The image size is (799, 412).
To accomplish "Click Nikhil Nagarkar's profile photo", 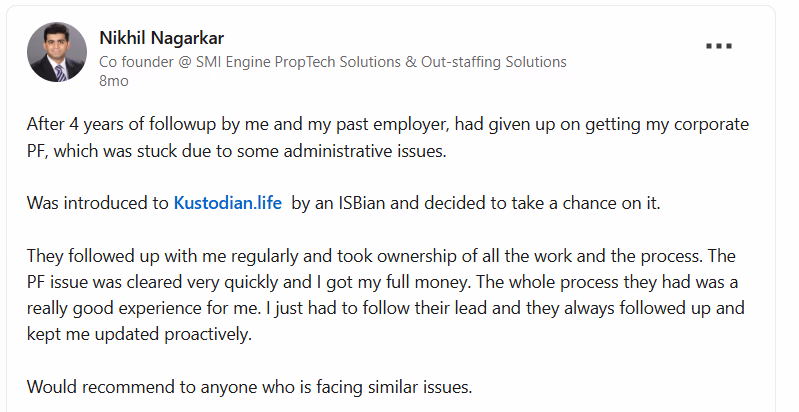I will 56,52.
